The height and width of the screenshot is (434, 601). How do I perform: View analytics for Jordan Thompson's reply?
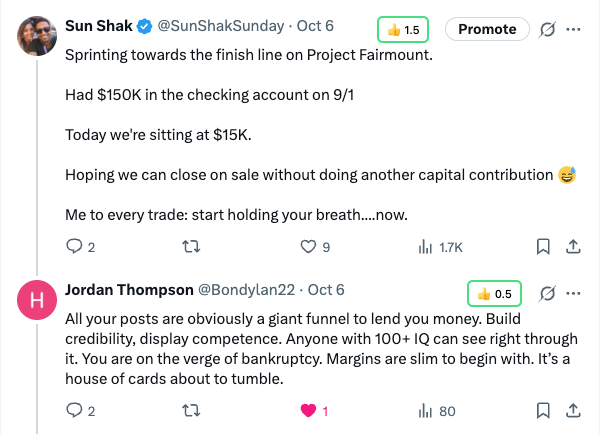(425, 410)
